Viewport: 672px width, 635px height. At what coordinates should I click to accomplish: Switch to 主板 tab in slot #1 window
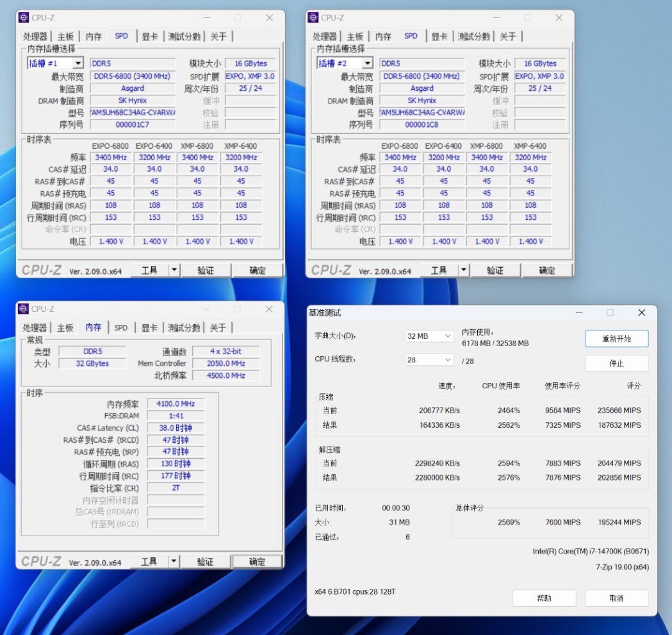pyautogui.click(x=65, y=37)
